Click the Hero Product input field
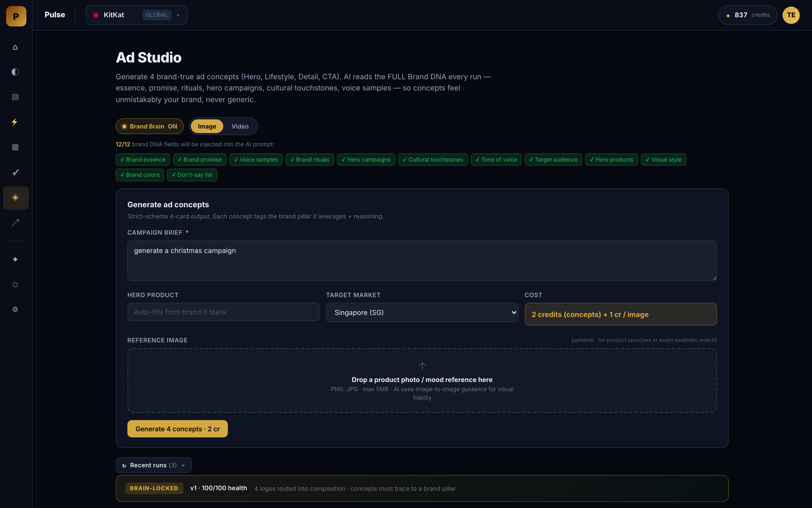 click(224, 312)
